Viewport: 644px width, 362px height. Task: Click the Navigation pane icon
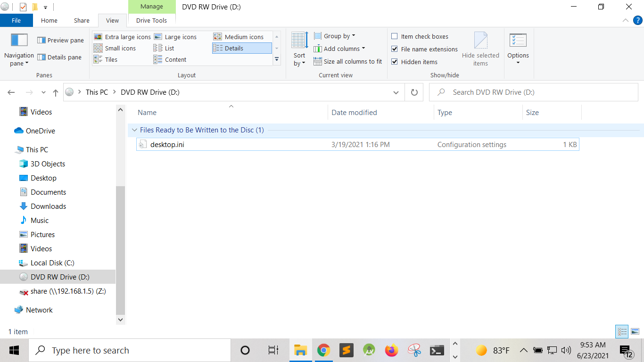[19, 40]
